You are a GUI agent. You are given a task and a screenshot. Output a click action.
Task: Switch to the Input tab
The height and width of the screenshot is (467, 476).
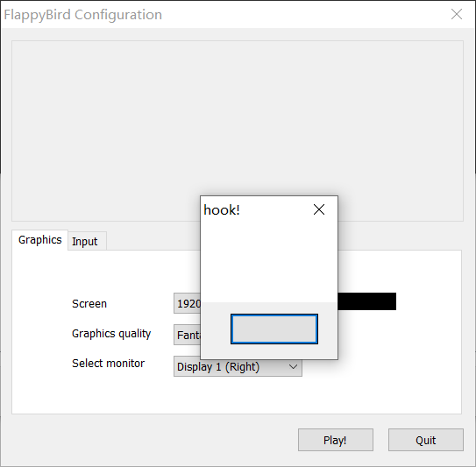87,241
